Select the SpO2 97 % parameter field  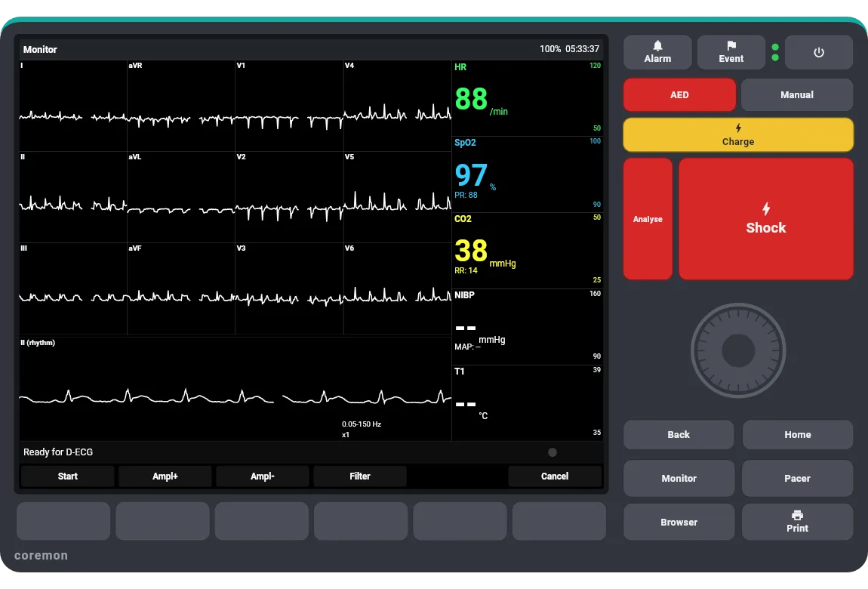click(x=528, y=174)
